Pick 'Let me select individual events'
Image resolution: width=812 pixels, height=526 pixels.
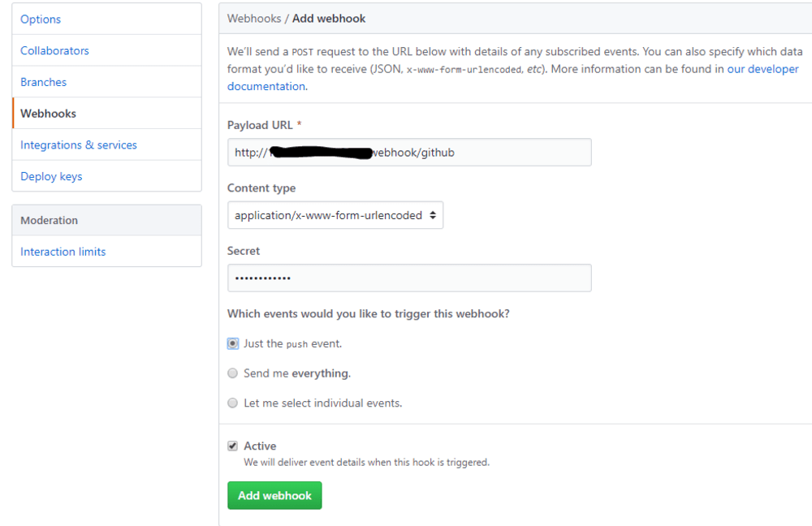click(233, 403)
